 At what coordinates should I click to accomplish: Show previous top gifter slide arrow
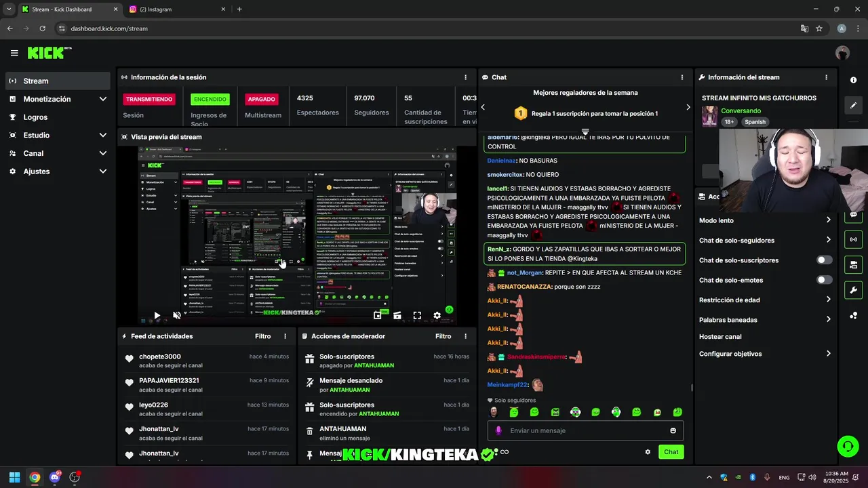coord(483,107)
